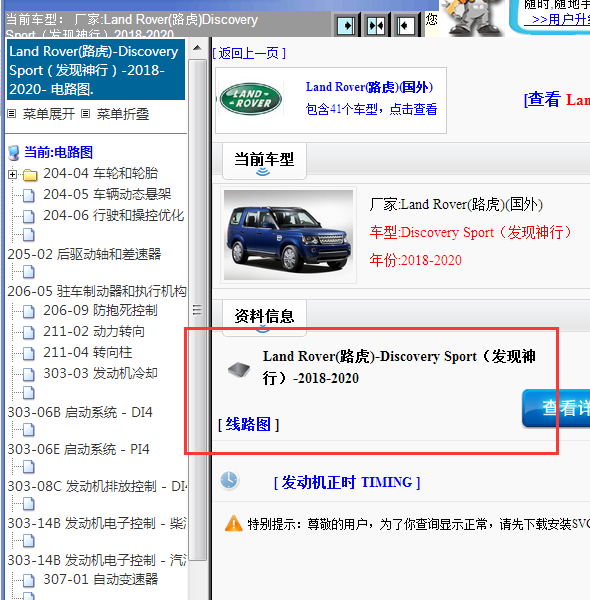Click the collapse-left-panel arrow icon
590x600 pixels.
point(406,25)
